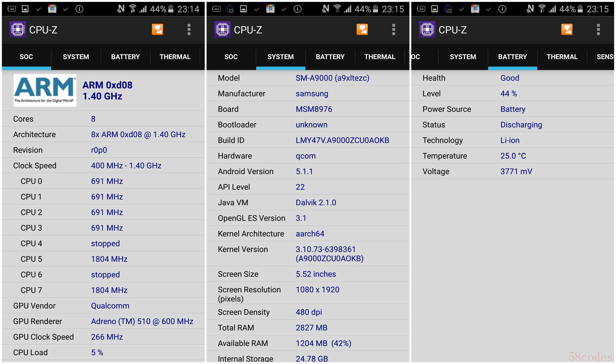Go to SOC tab in middle screen

coord(231,57)
